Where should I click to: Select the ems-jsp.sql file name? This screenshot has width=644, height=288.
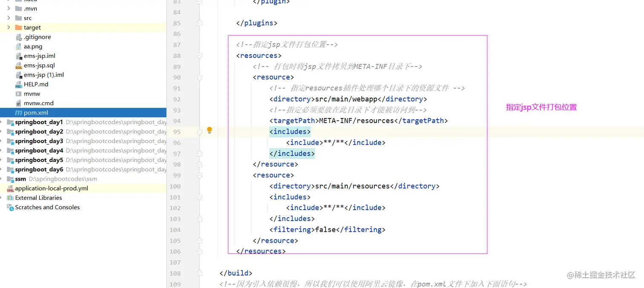coord(39,65)
